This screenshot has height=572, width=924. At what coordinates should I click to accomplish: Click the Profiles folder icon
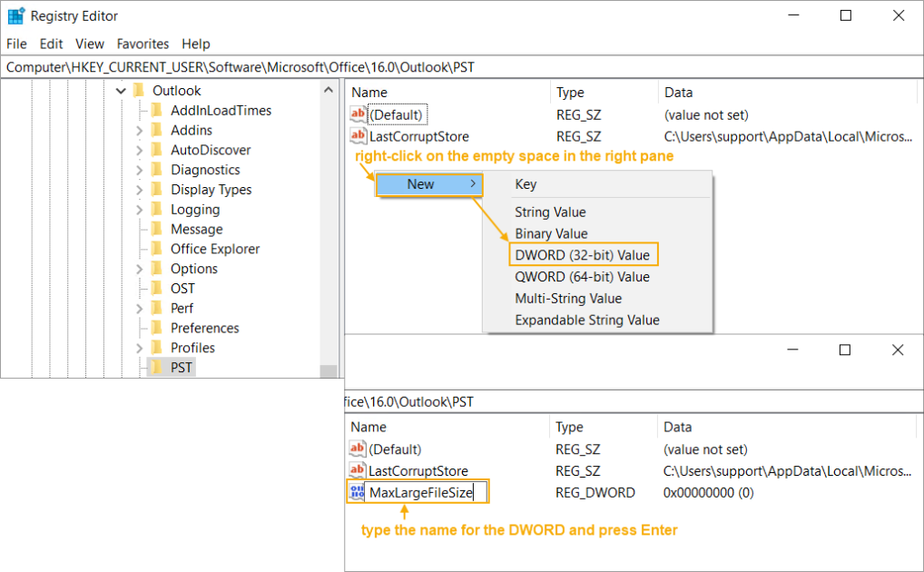[x=157, y=348]
